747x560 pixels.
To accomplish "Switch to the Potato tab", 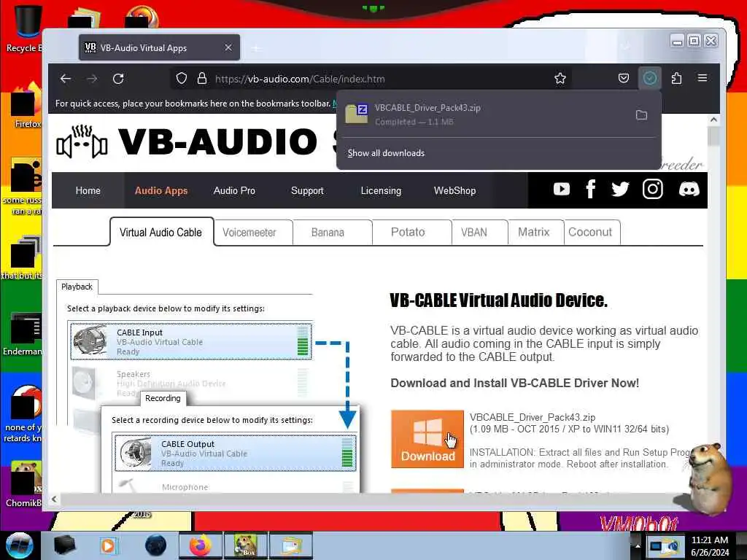I will click(x=411, y=233).
